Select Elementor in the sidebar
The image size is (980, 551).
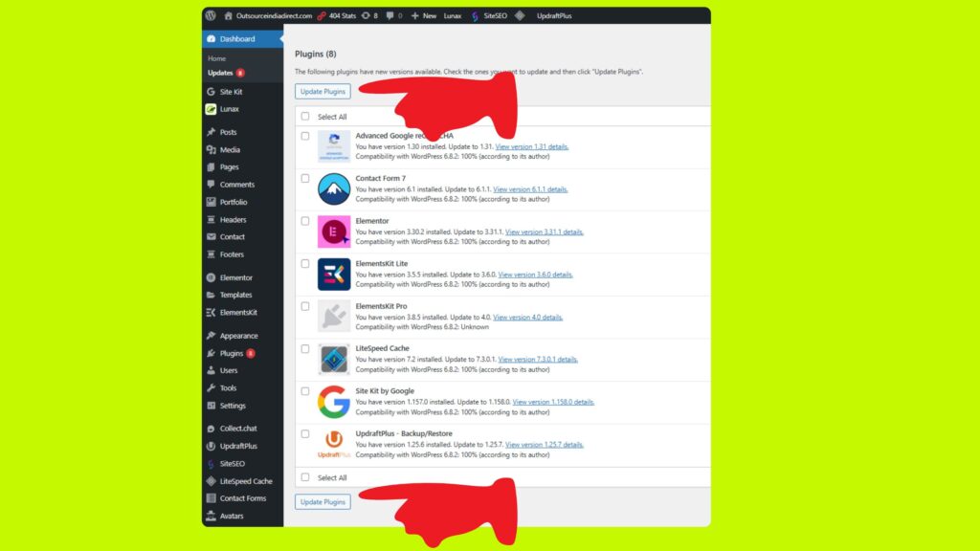235,276
